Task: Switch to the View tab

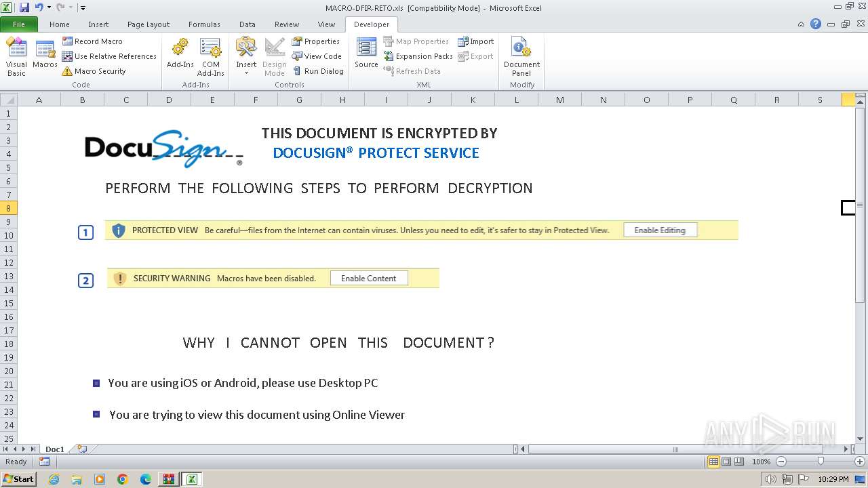Action: (x=327, y=24)
